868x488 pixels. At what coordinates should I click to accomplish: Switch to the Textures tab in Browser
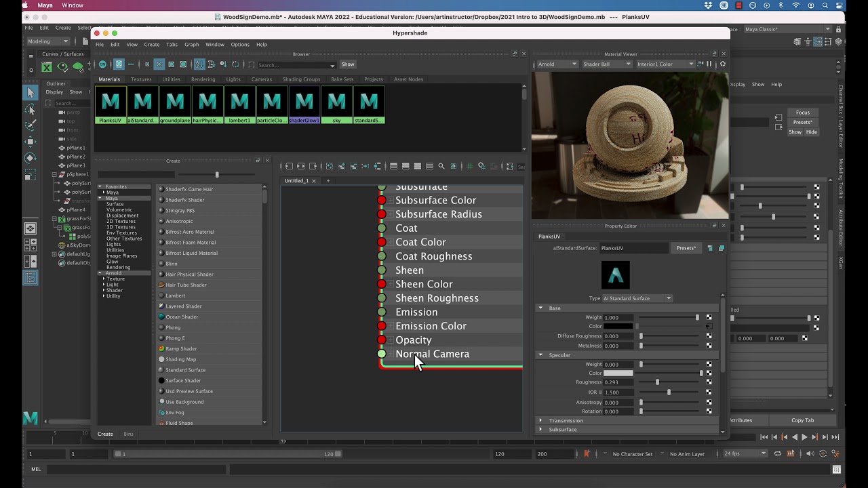pos(141,79)
